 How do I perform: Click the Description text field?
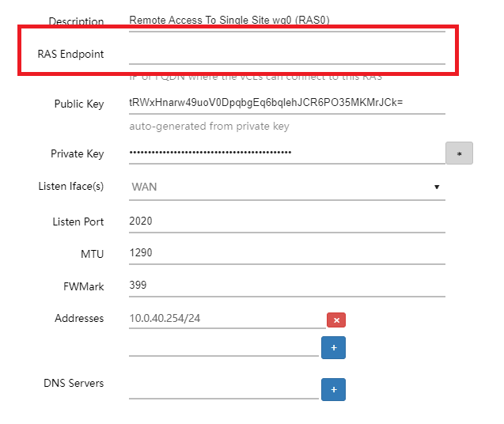pos(286,21)
